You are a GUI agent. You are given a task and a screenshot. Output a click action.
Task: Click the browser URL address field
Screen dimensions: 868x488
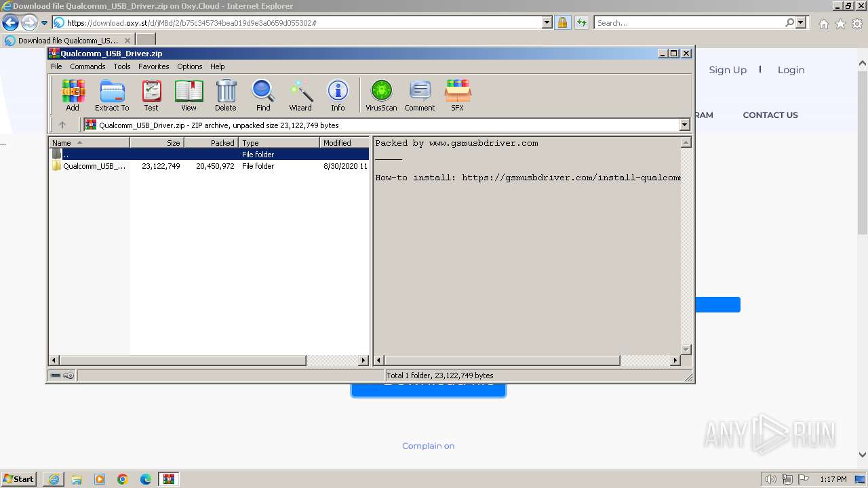304,23
